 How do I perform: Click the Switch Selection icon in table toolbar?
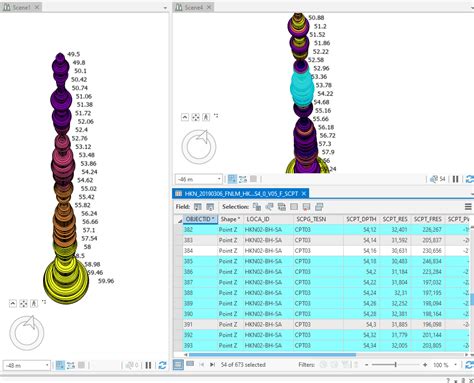pos(282,207)
